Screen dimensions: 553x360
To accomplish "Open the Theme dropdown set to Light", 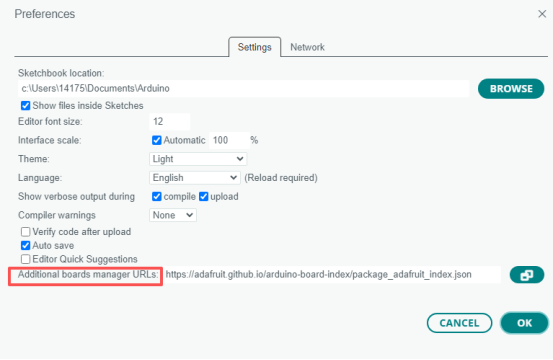I will pos(198,159).
